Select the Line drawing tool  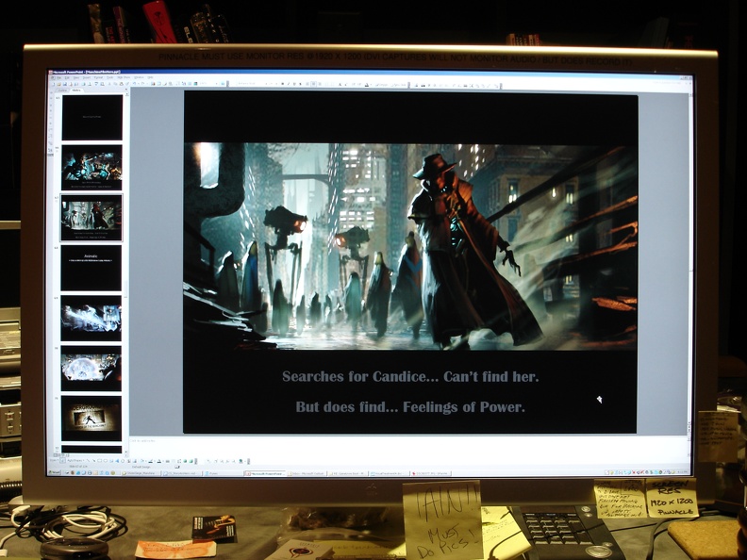click(x=88, y=460)
